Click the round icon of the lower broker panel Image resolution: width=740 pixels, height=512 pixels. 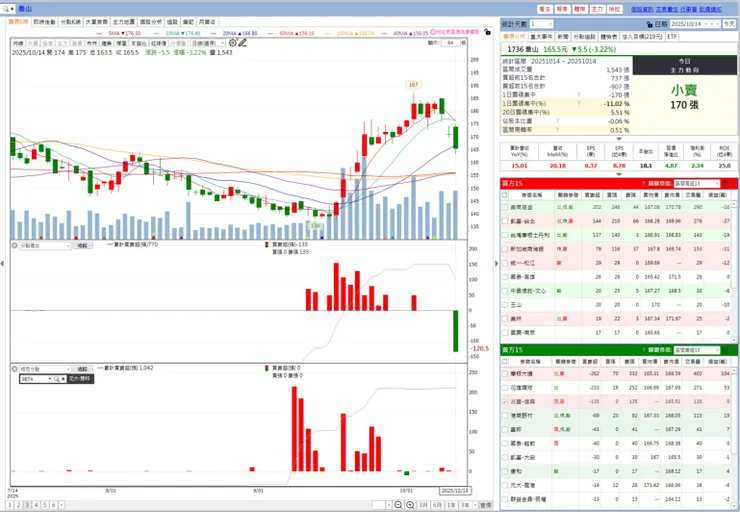coord(15,369)
